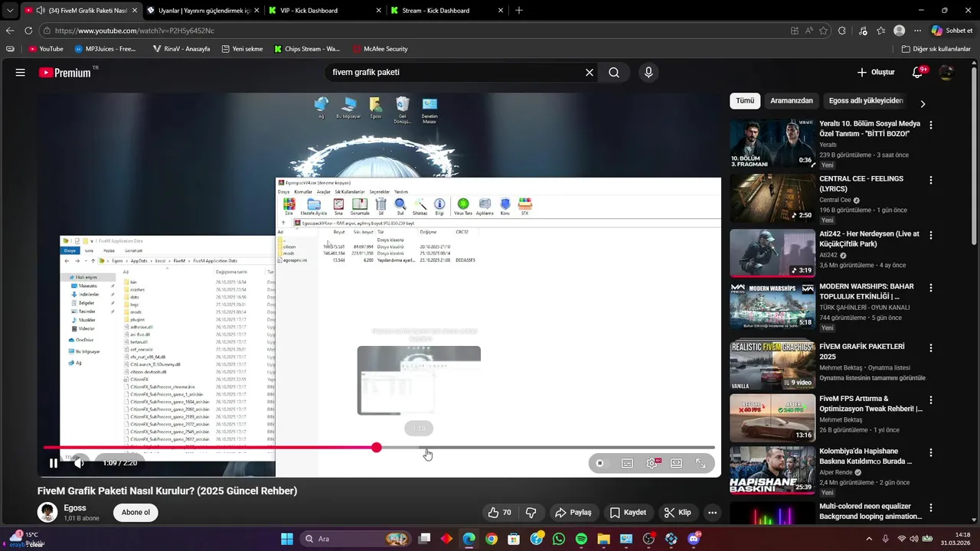The image size is (980, 551).
Task: Open Edge settings and more menu
Action: [917, 31]
